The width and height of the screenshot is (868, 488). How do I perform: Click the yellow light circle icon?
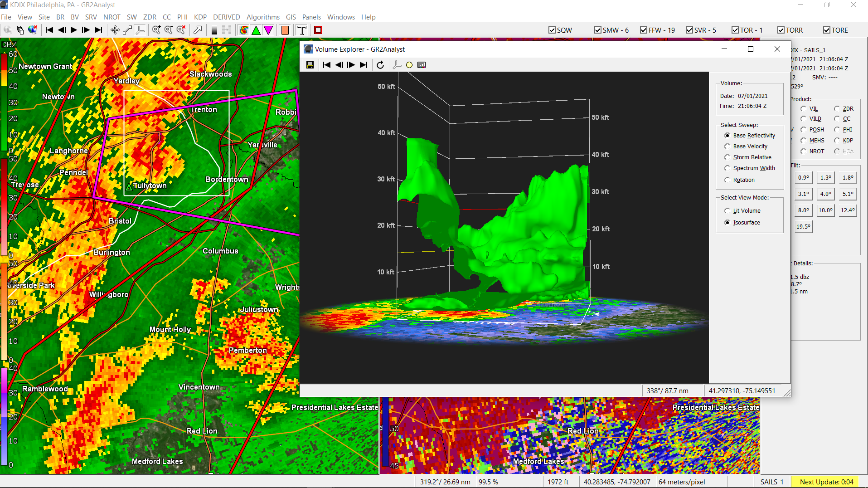point(409,65)
